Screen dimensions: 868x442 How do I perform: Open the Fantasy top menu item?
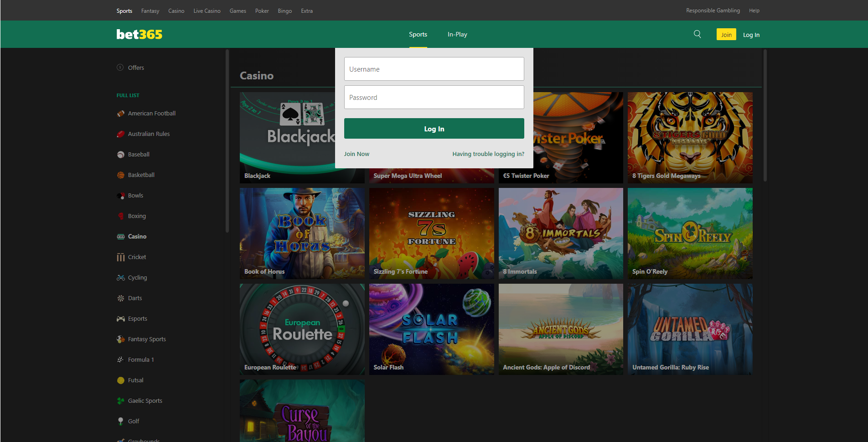click(x=150, y=11)
